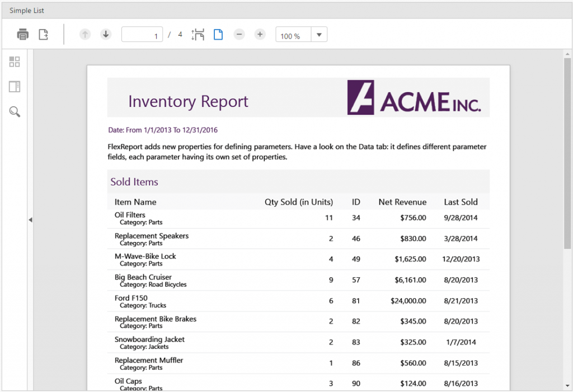
Task: Expand the side panel with left-arrow handle
Action: tap(30, 220)
